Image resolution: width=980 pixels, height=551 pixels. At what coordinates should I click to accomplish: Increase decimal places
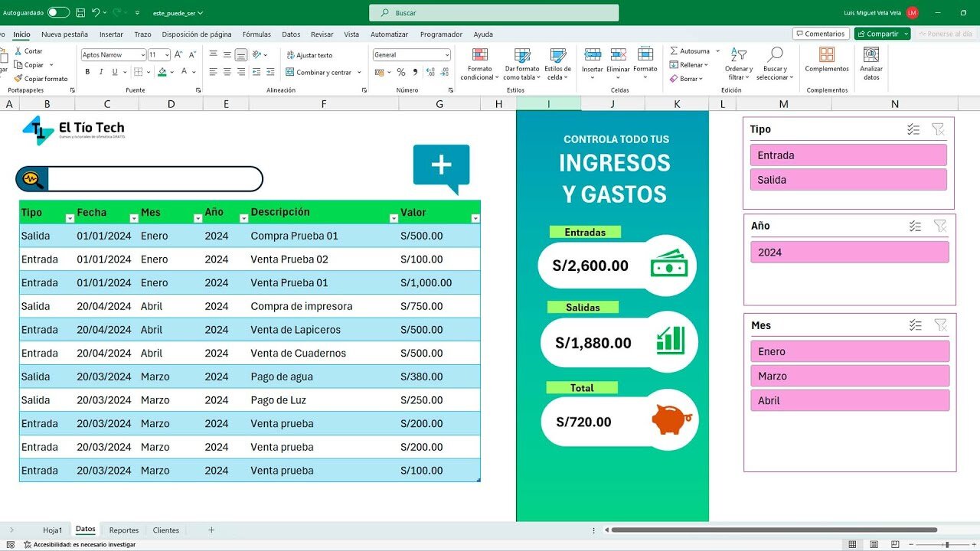click(431, 72)
